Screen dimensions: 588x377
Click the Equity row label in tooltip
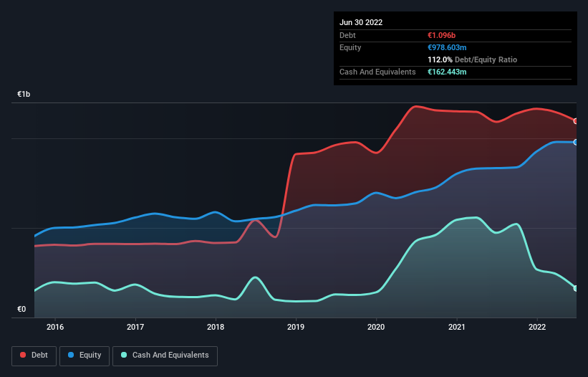pyautogui.click(x=350, y=47)
